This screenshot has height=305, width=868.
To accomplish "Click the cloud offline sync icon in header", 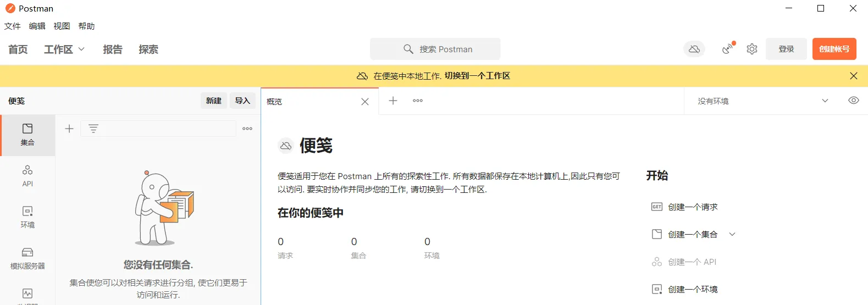I will [694, 49].
